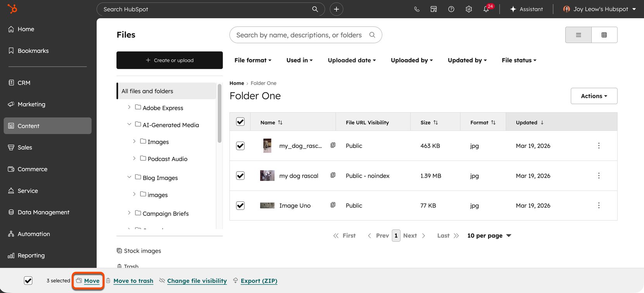Open File format filter dropdown
The image size is (644, 293).
click(x=253, y=60)
